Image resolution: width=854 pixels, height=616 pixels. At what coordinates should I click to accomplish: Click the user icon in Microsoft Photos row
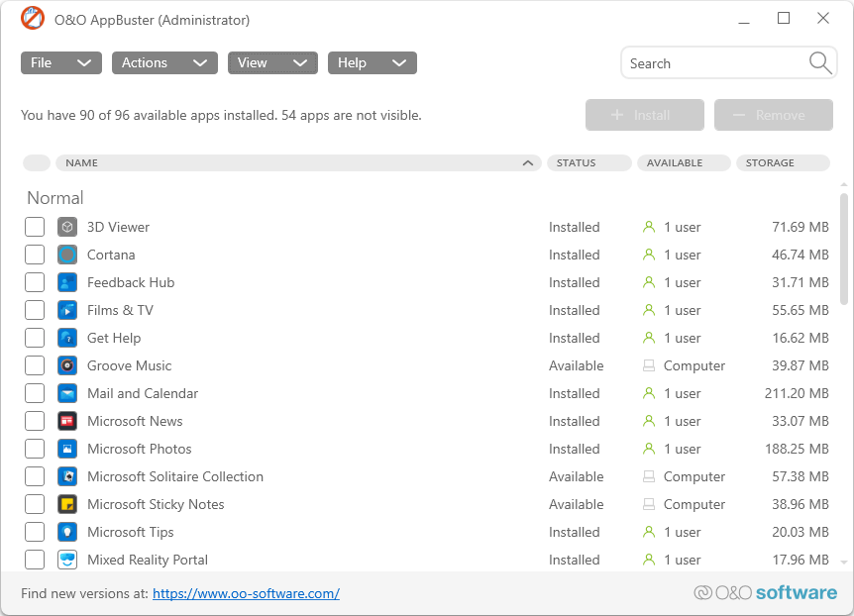point(649,449)
